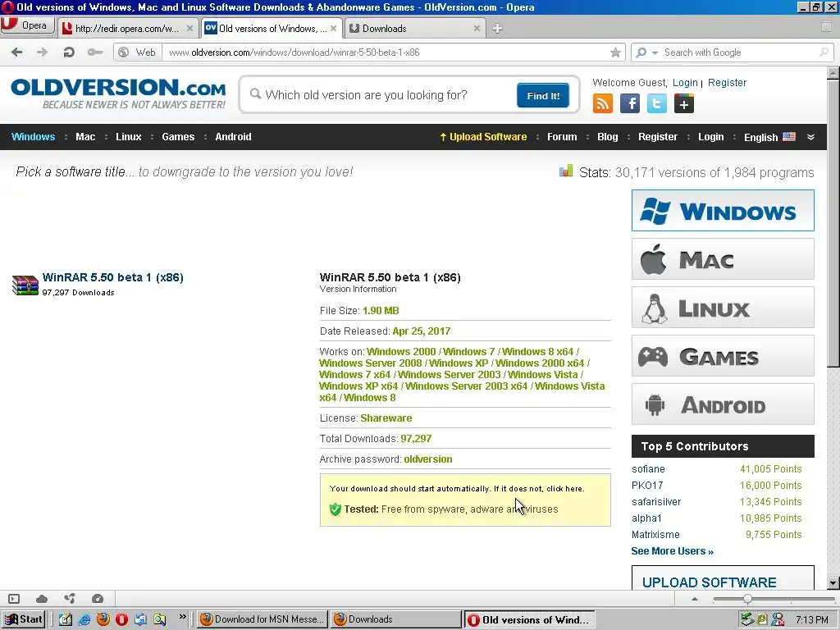Click the page vertical scrollbar
Image resolution: width=840 pixels, height=630 pixels.
pos(833,223)
